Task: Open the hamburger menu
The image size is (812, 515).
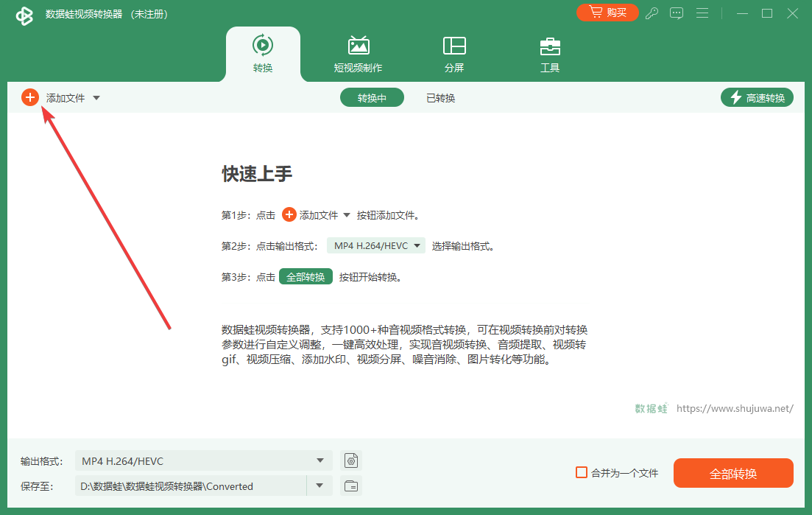Action: pyautogui.click(x=702, y=13)
